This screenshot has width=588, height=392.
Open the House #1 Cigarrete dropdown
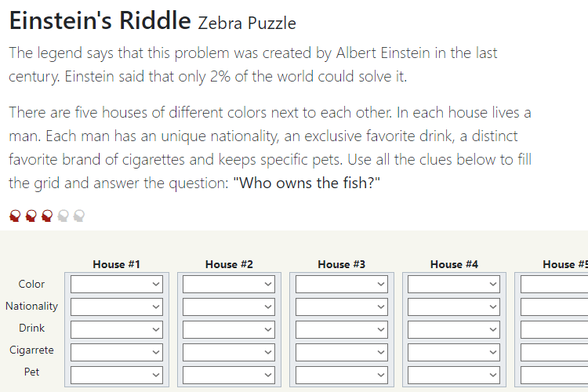pos(117,352)
